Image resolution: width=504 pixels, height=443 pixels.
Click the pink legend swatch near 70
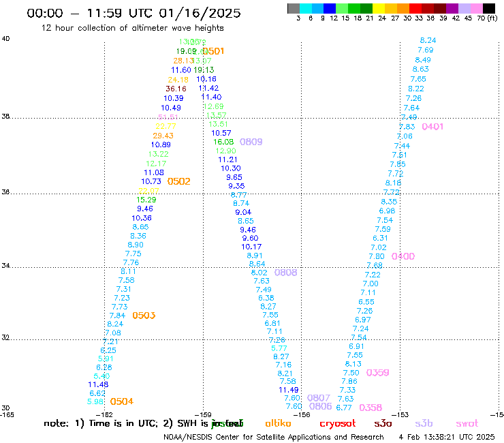click(x=477, y=8)
